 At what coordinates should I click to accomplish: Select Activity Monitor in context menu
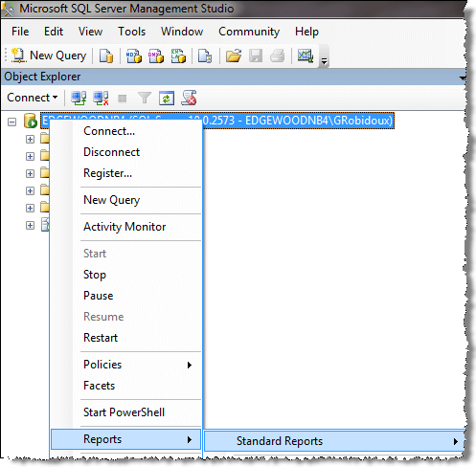point(125,227)
